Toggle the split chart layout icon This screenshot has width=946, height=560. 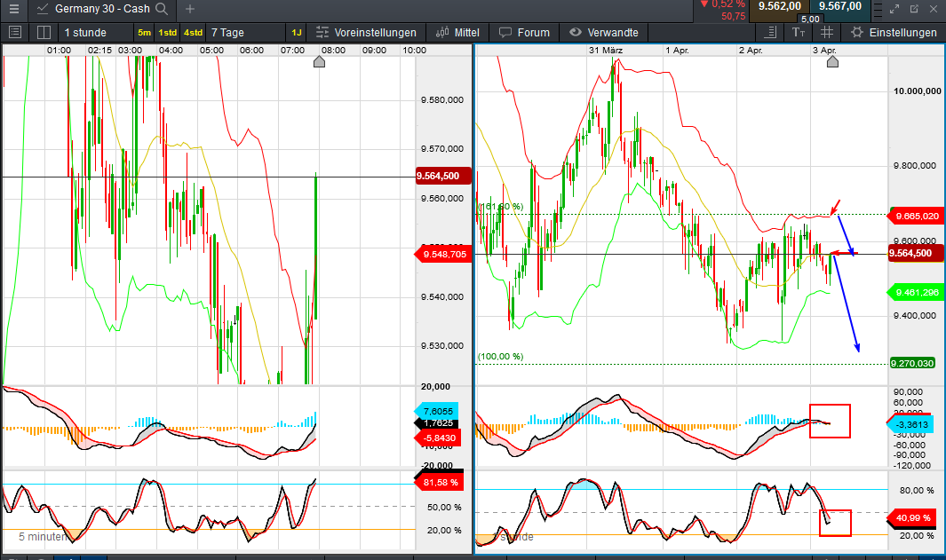click(44, 33)
